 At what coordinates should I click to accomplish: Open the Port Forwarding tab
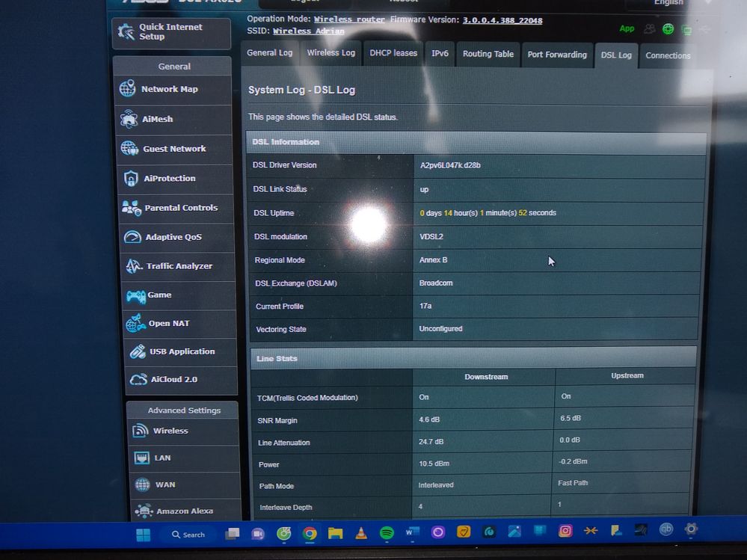556,55
